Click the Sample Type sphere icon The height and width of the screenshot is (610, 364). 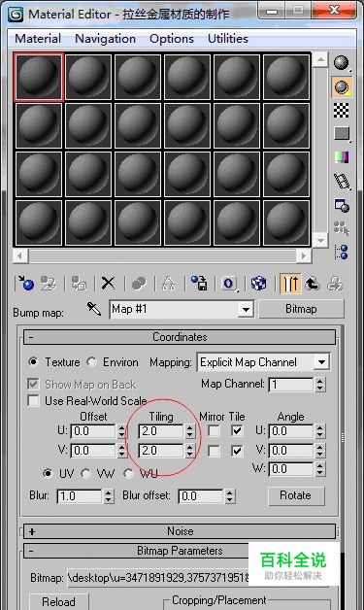342,63
